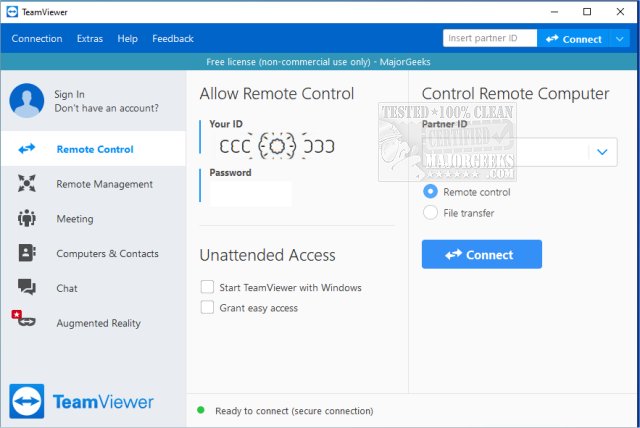Expand the Partner ID dropdown arrow
Image resolution: width=640 pixels, height=428 pixels.
click(602, 152)
